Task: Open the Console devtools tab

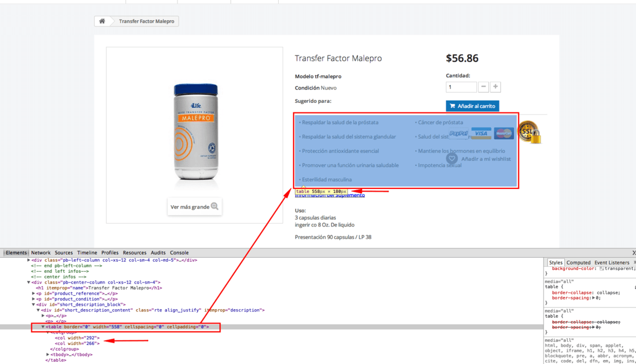Action: 179,252
